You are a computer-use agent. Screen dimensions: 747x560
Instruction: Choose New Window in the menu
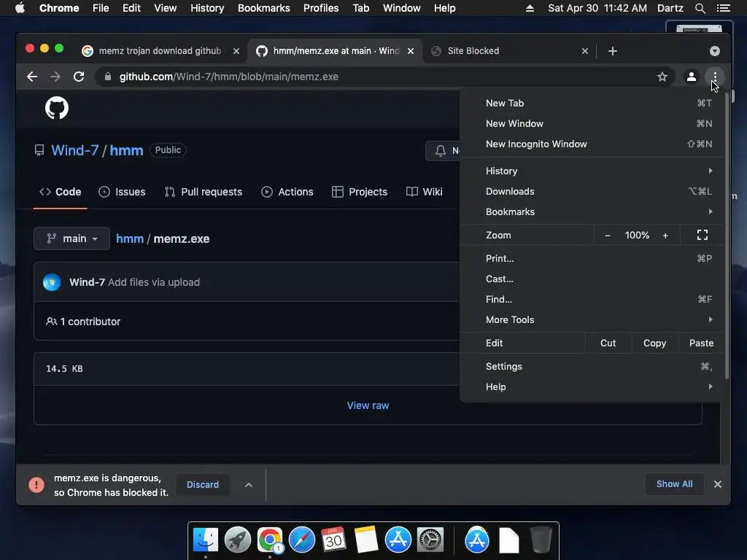click(x=592, y=123)
